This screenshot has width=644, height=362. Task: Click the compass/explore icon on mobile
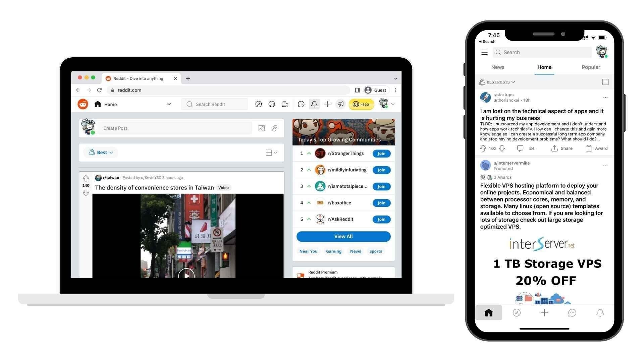click(x=517, y=312)
